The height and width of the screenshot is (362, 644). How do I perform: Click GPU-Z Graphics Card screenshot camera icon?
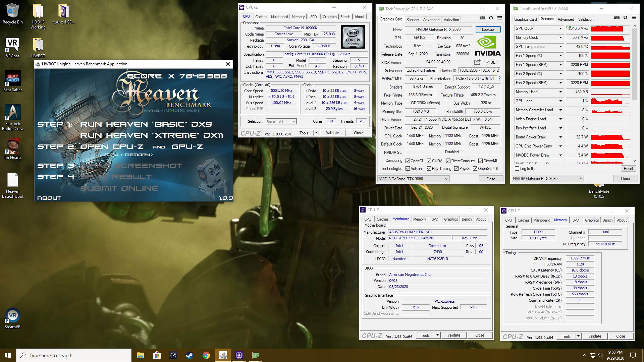(x=482, y=18)
